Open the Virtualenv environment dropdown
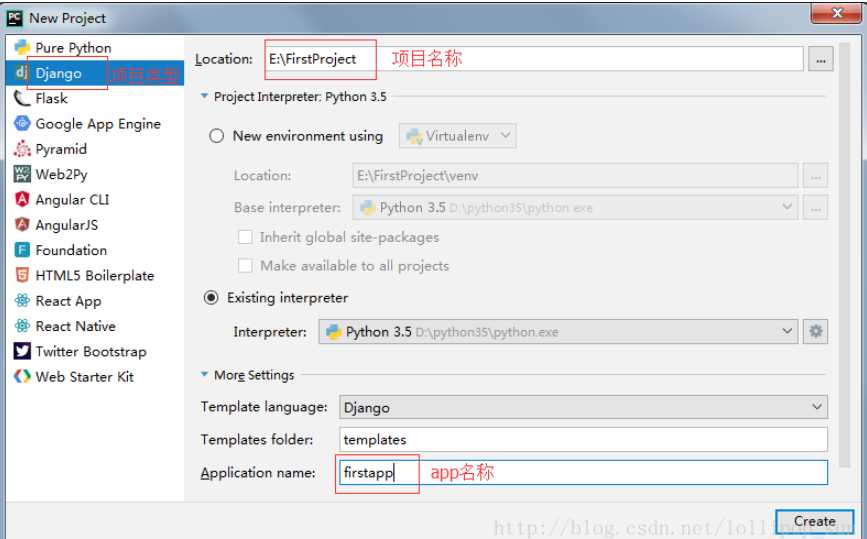Viewport: 867px width, 539px height. pos(458,135)
